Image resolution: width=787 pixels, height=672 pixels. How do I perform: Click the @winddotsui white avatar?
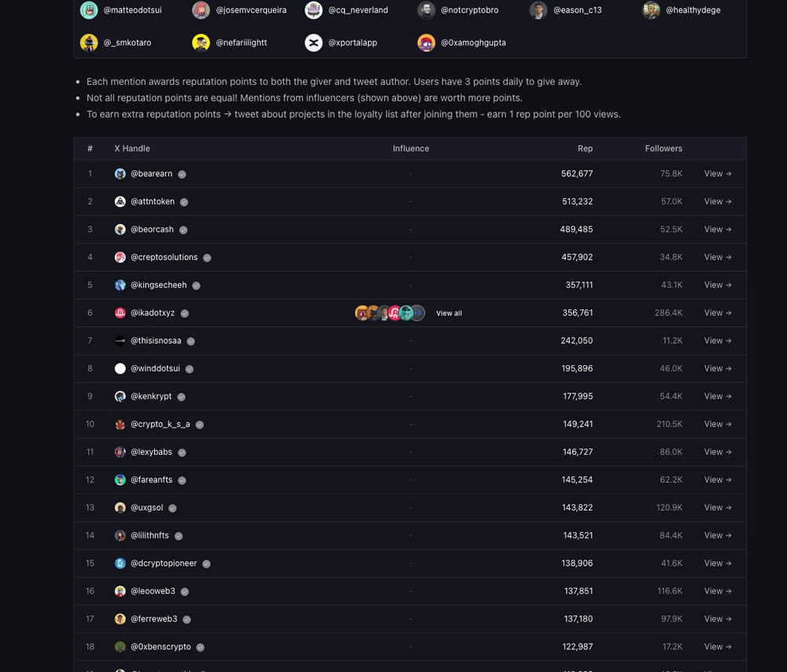click(120, 368)
